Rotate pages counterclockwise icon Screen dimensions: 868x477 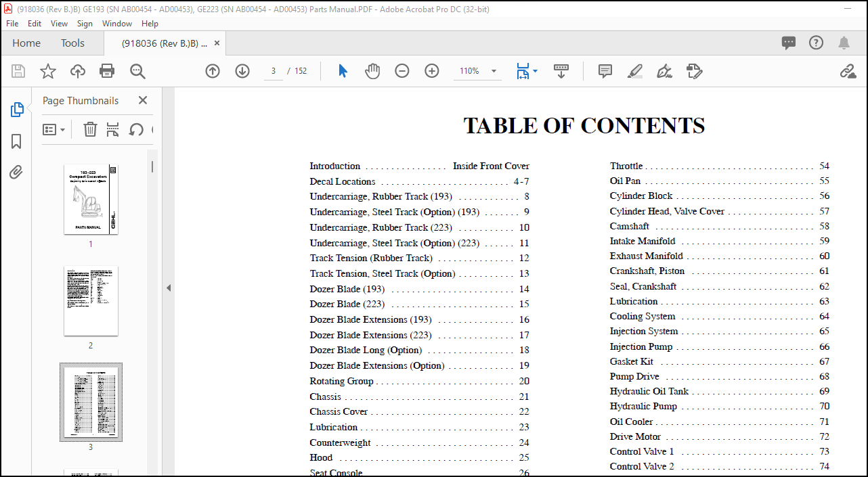(x=136, y=129)
